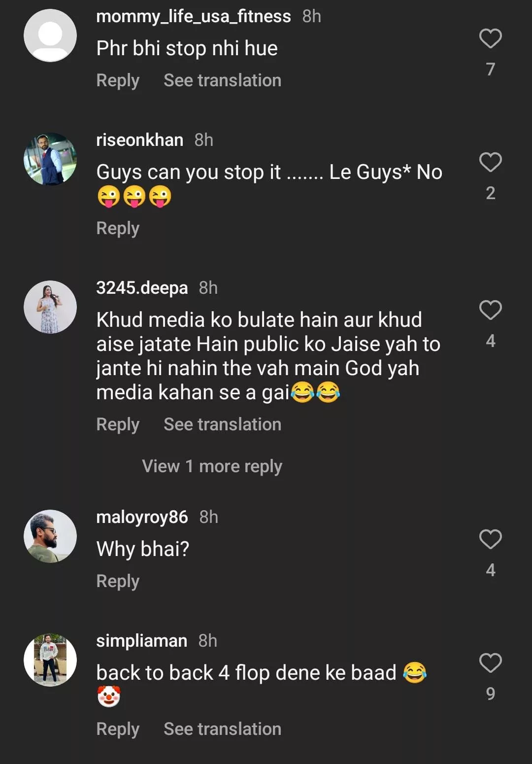The width and height of the screenshot is (532, 764).
Task: Tap 3245.deepa's profile avatar
Action: (x=50, y=307)
